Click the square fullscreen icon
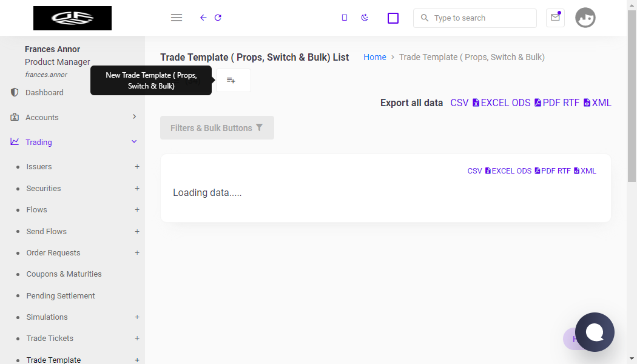The width and height of the screenshot is (637, 364). point(393,18)
